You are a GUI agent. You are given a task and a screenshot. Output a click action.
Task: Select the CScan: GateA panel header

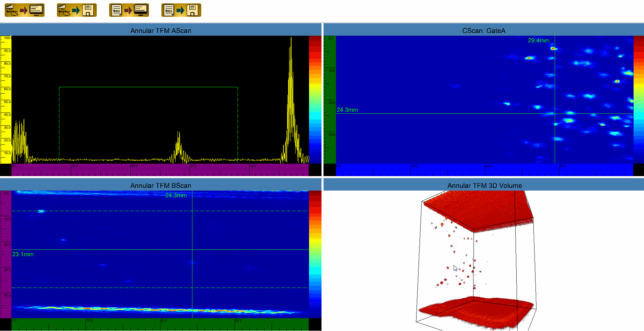(x=484, y=30)
